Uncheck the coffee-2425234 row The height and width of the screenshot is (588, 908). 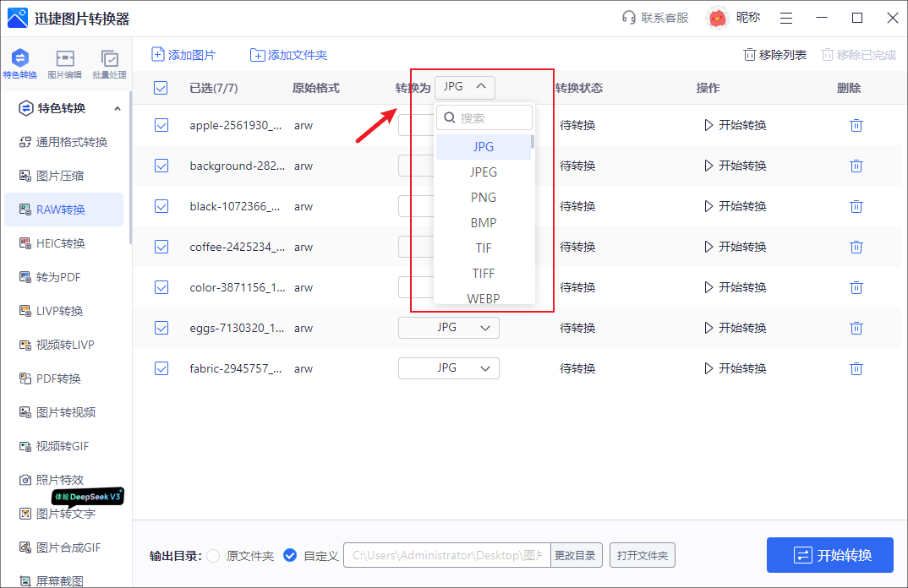pos(161,247)
